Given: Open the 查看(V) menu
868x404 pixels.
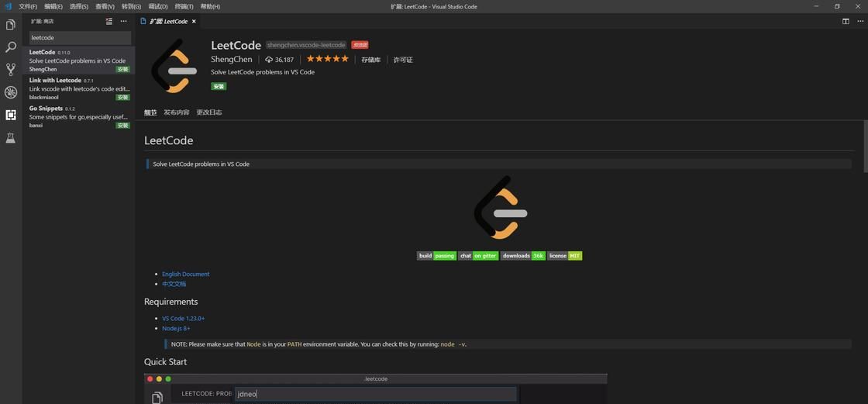Looking at the screenshot, I should (x=105, y=7).
